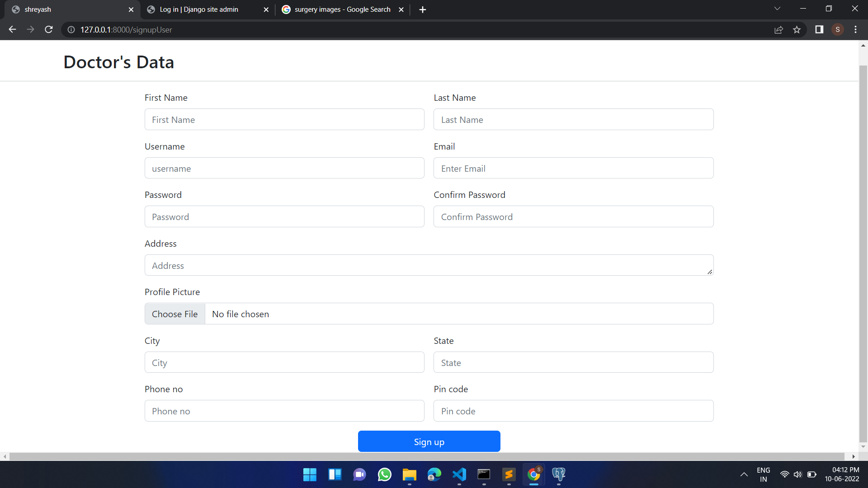Click the vertical scrollbar down arrow

click(x=863, y=446)
